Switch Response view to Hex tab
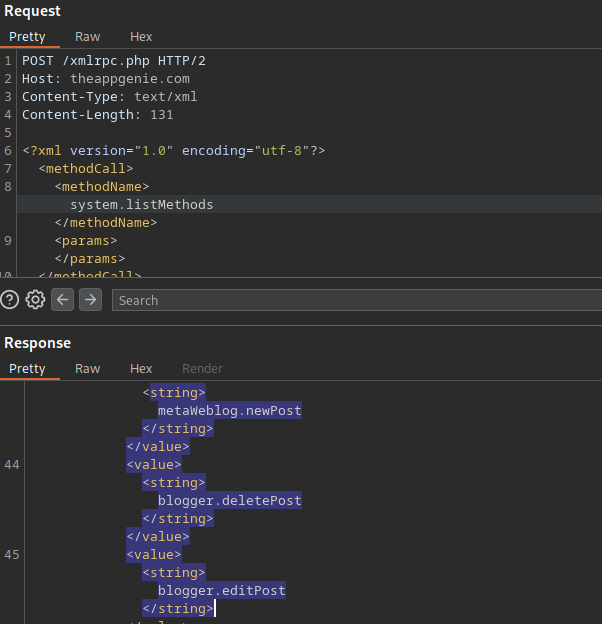This screenshot has height=624, width=602. [141, 369]
